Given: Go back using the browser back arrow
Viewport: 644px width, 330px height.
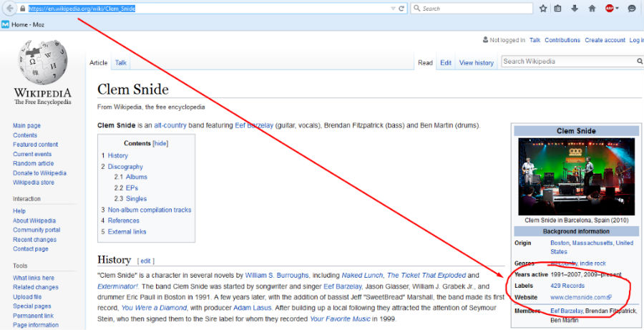Looking at the screenshot, I should coord(9,8).
